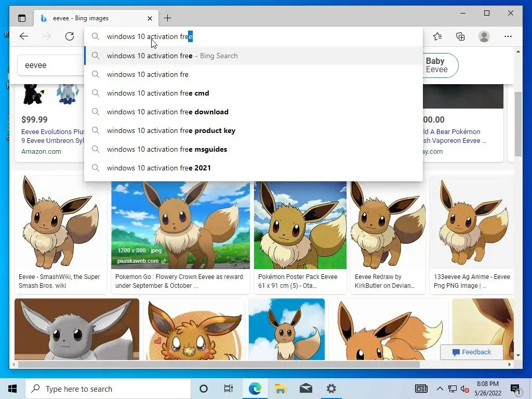Open the clock showing 8:08 PM
Viewport: 532px width, 399px height.
pyautogui.click(x=487, y=389)
